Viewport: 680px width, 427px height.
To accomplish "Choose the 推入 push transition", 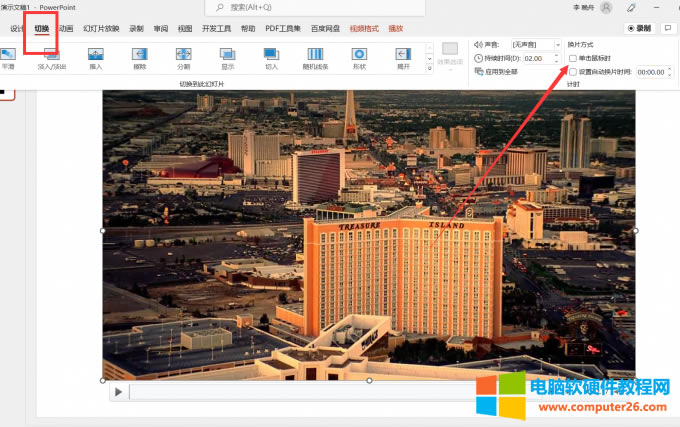I will [x=95, y=56].
